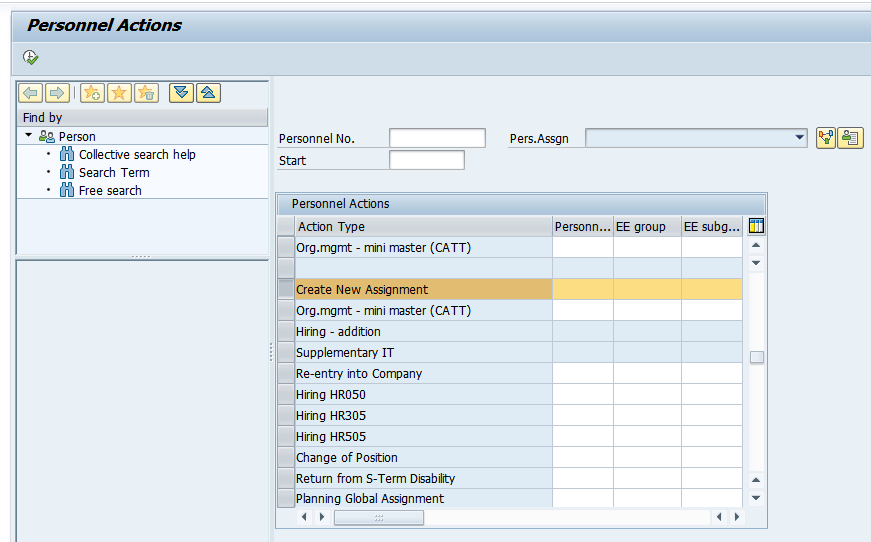This screenshot has height=542, width=871.
Task: Click the EE group column header
Action: 646,227
